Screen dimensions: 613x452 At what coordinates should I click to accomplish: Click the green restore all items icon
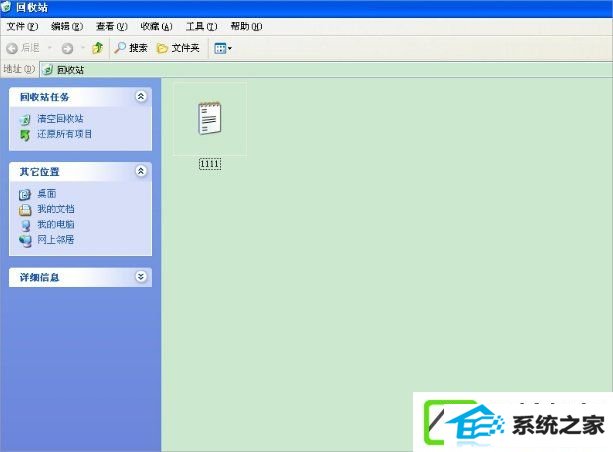tap(25, 135)
